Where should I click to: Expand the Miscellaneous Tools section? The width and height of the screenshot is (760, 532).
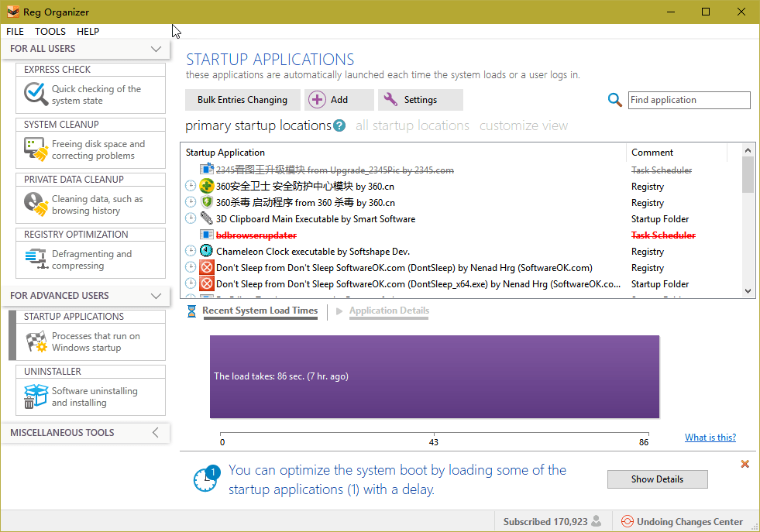click(x=156, y=433)
